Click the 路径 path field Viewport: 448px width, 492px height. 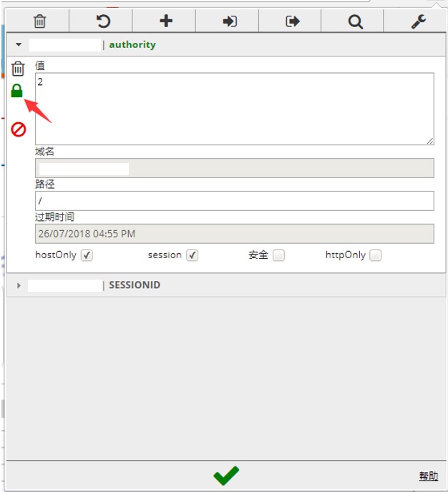click(235, 201)
